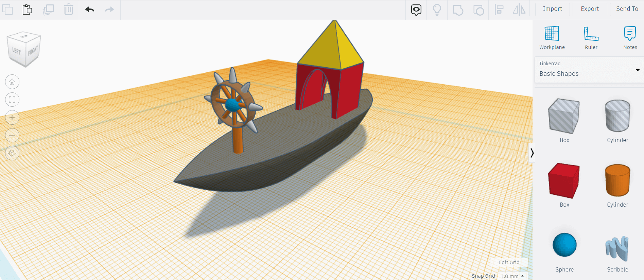Zoom out with the minus button
This screenshot has width=644, height=280.
[12, 135]
